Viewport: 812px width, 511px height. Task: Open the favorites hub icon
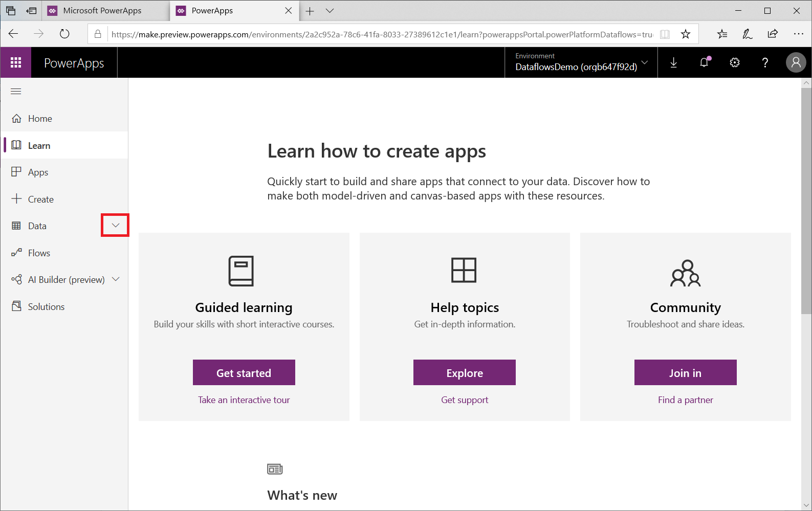tap(722, 34)
